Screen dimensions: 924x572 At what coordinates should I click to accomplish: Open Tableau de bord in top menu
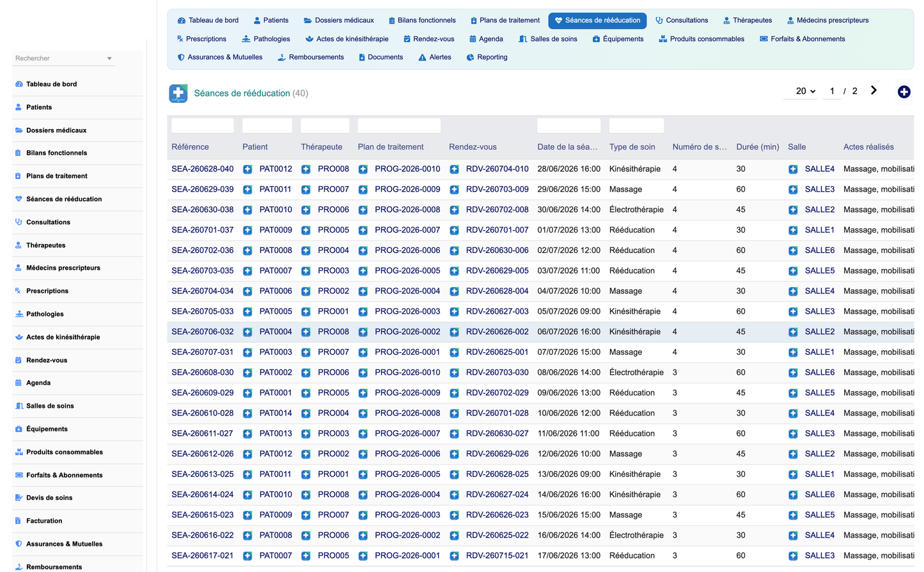click(x=208, y=20)
